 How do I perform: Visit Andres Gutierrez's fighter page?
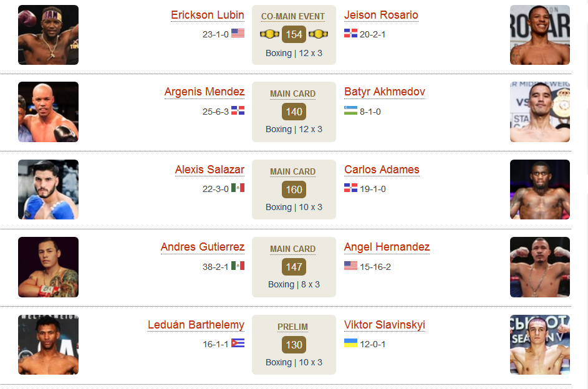(203, 247)
